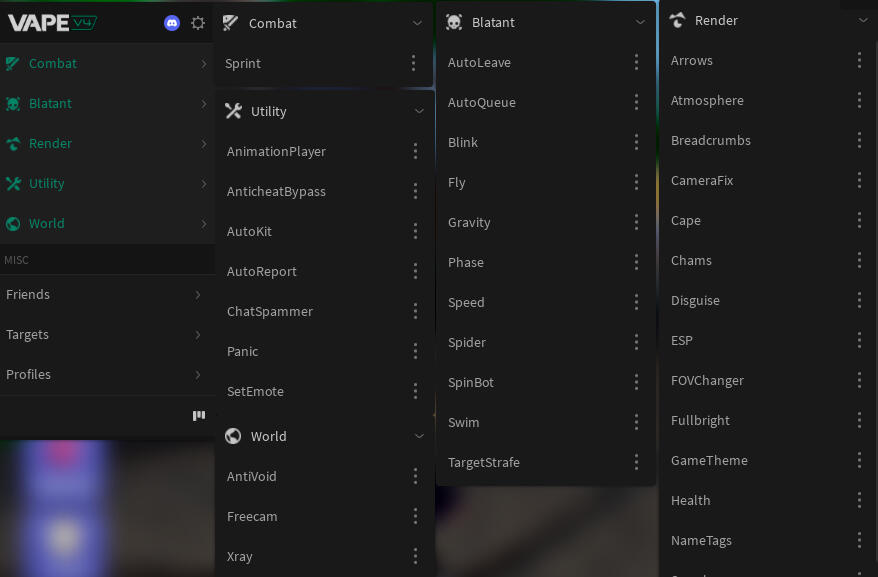Image resolution: width=878 pixels, height=577 pixels.
Task: Open Targets in the Misc list
Action: (106, 334)
